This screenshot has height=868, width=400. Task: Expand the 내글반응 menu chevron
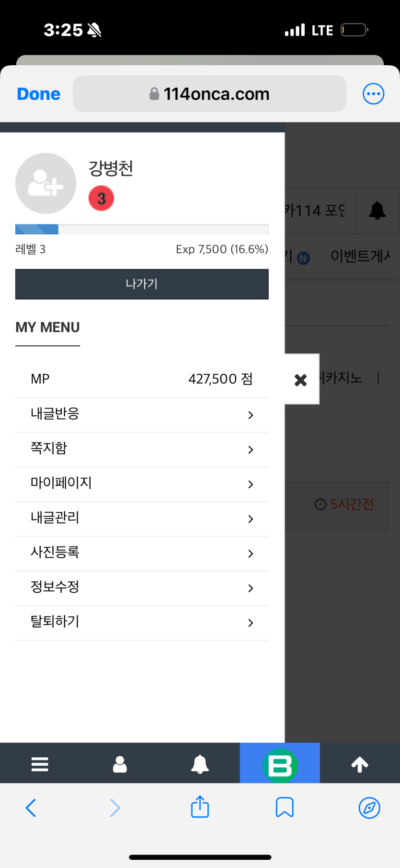[x=251, y=415]
